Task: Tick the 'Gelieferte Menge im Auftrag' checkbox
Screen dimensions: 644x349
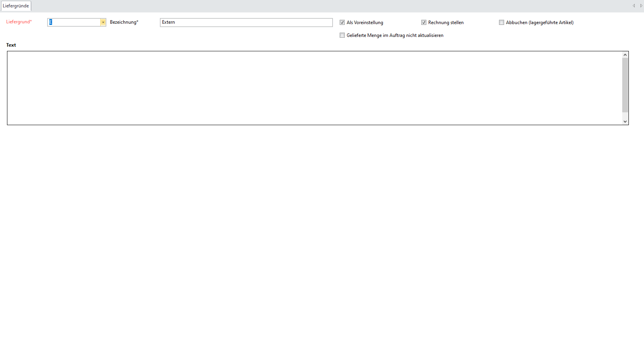Action: (342, 35)
